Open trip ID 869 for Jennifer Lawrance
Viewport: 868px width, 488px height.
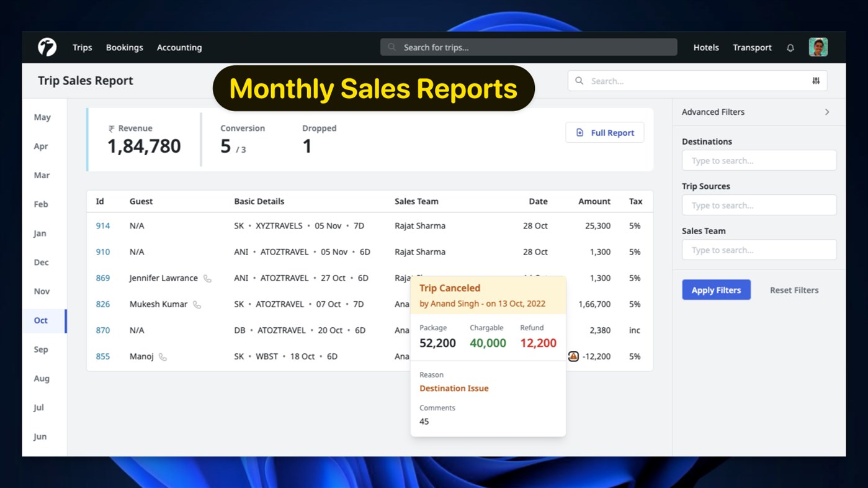pyautogui.click(x=103, y=278)
